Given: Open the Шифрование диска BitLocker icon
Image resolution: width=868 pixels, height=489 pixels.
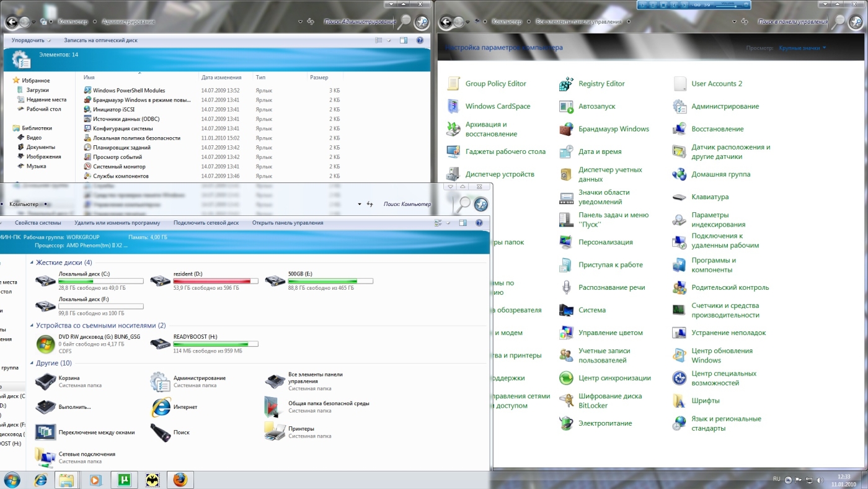Looking at the screenshot, I should click(566, 401).
